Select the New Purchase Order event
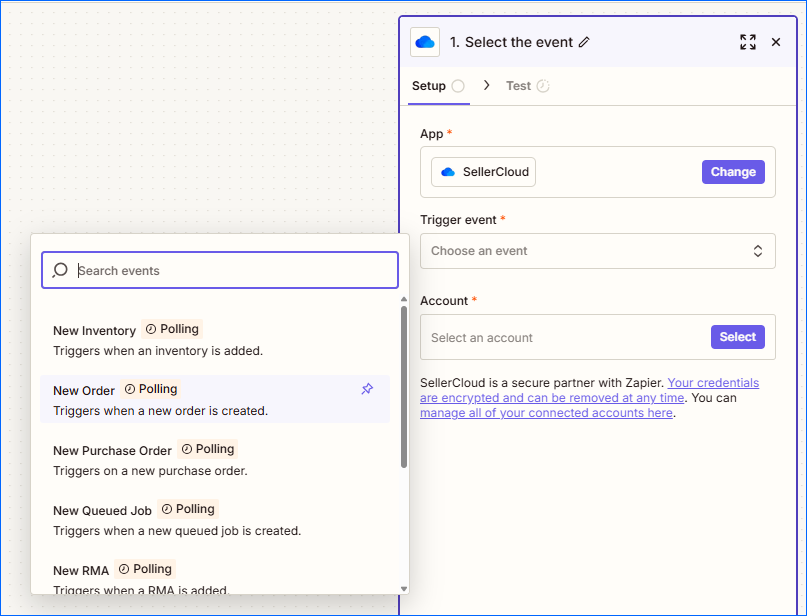This screenshot has height=616, width=807. (112, 451)
